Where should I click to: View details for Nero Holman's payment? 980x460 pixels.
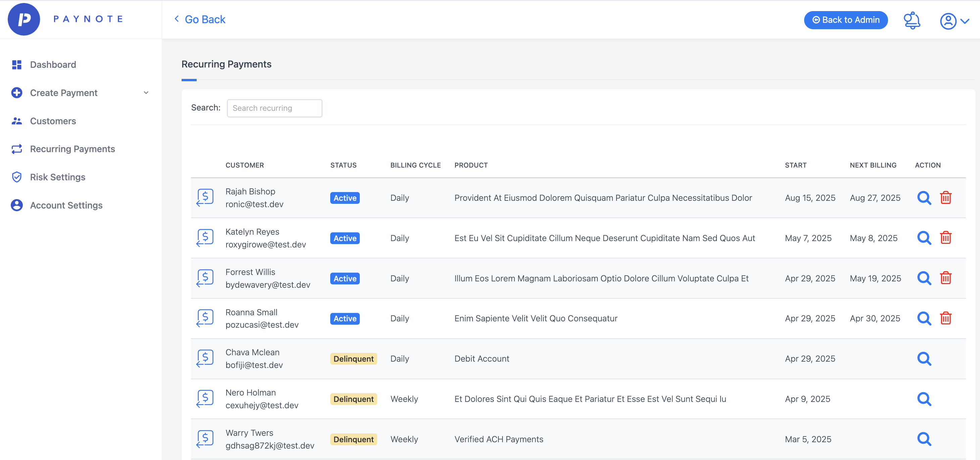point(924,399)
